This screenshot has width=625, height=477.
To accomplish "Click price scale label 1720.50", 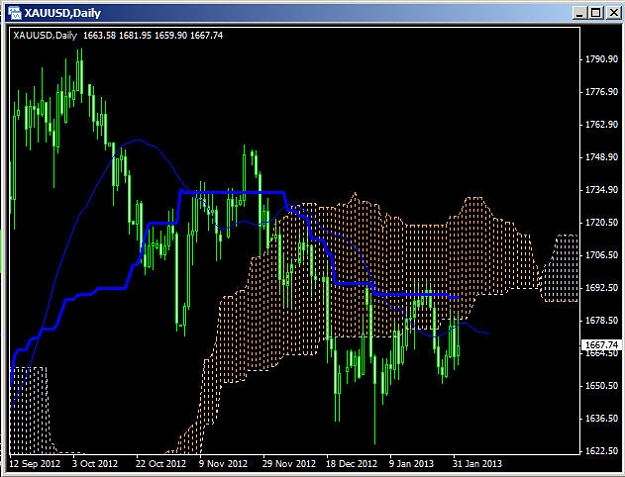I will coord(601,223).
